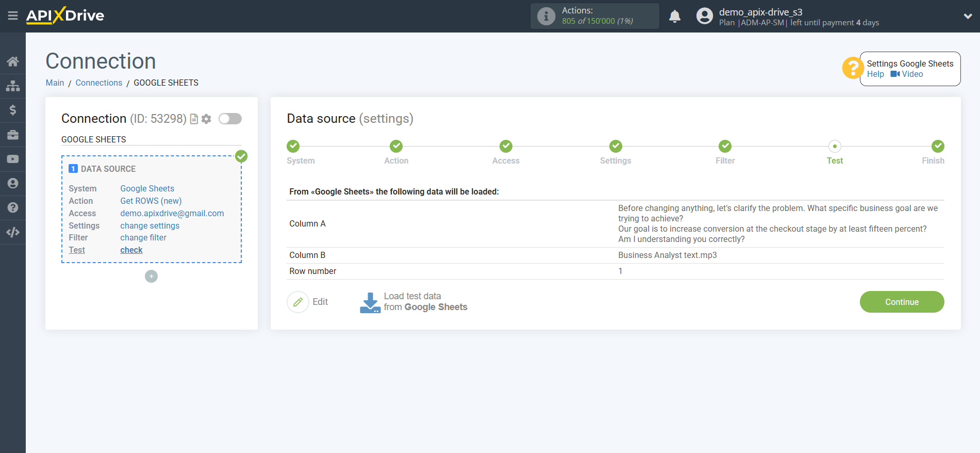Open the home icon in the sidebar

pyautogui.click(x=13, y=61)
